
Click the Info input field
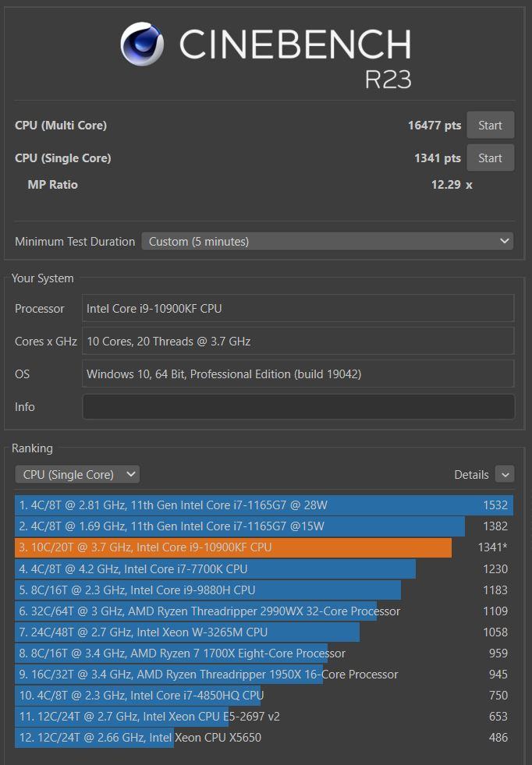click(298, 407)
